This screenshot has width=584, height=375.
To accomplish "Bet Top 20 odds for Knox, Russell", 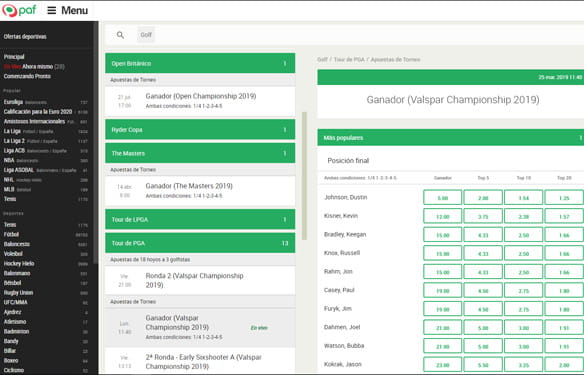I will (x=564, y=253).
